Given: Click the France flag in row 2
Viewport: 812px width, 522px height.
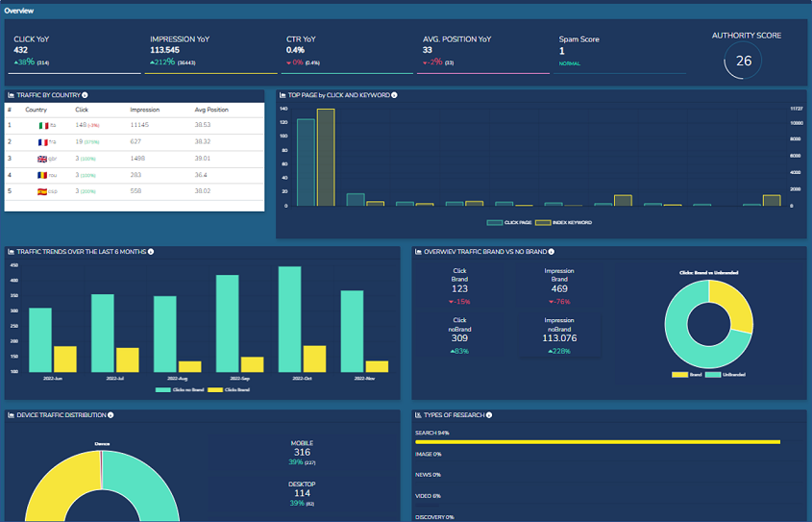Looking at the screenshot, I should [x=43, y=142].
